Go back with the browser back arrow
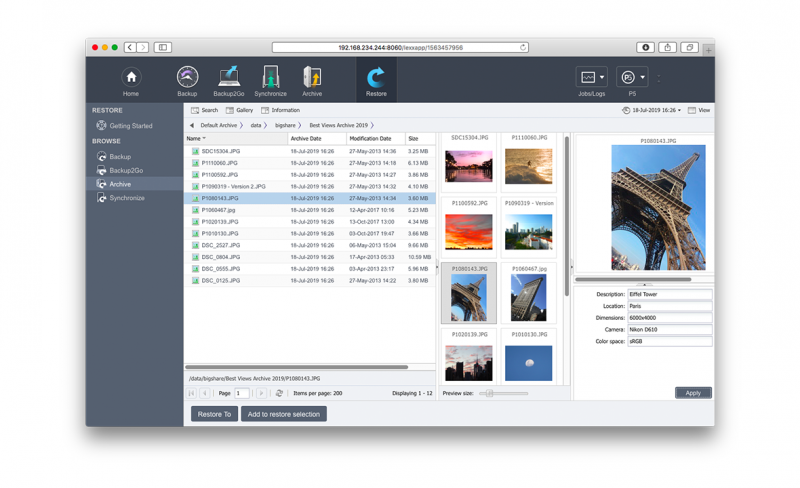This screenshot has height=488, width=800. (x=130, y=47)
